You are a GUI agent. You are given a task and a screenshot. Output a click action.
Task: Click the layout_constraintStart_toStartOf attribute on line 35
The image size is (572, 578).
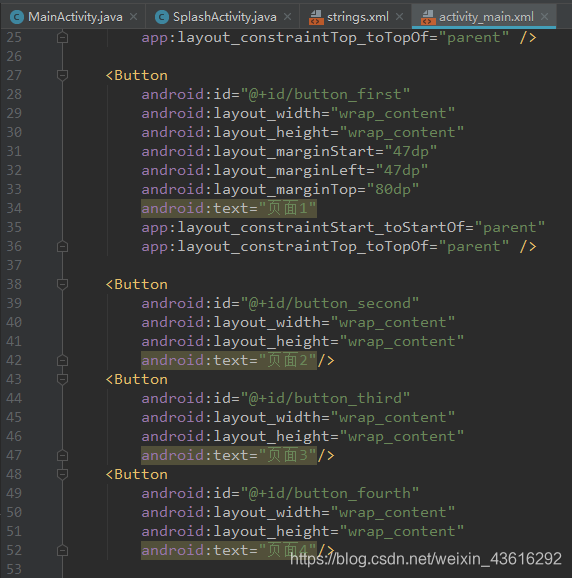click(x=343, y=227)
